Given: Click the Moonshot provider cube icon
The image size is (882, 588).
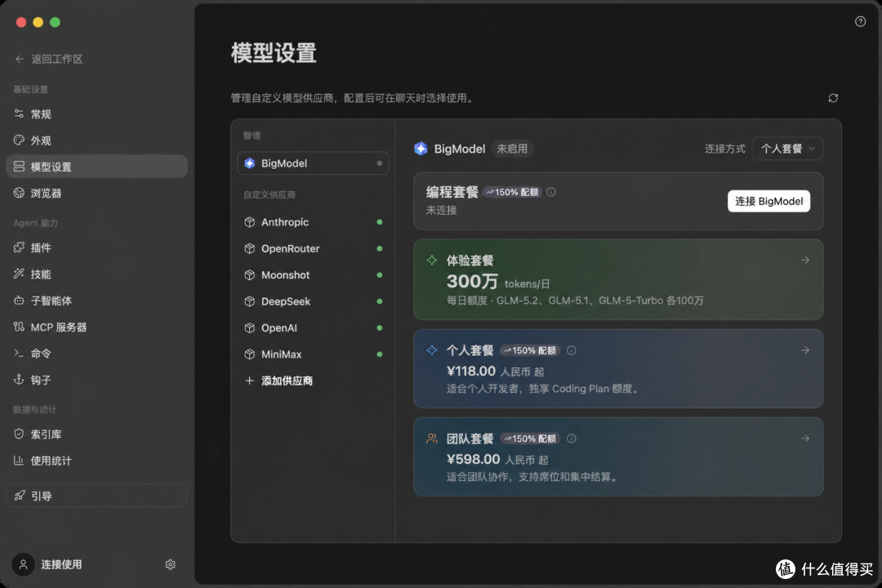Looking at the screenshot, I should tap(250, 275).
